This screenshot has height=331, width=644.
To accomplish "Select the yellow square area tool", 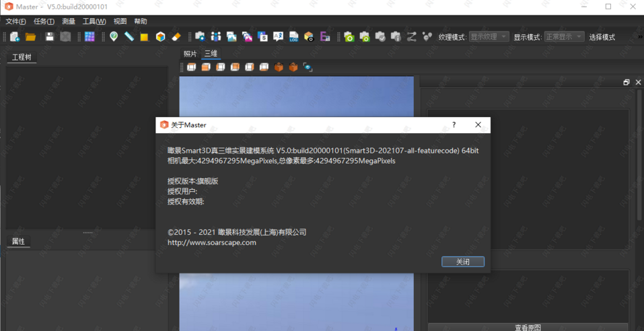I will point(144,37).
